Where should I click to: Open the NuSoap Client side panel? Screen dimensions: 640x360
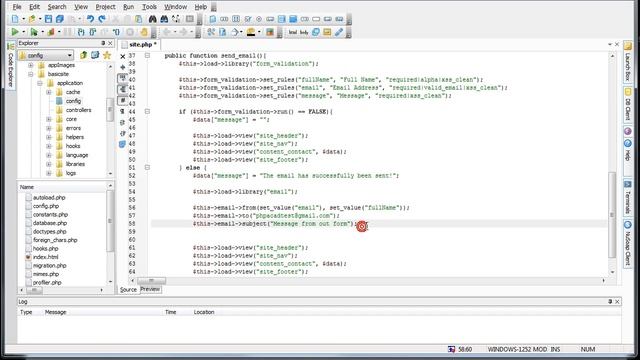[x=628, y=243]
